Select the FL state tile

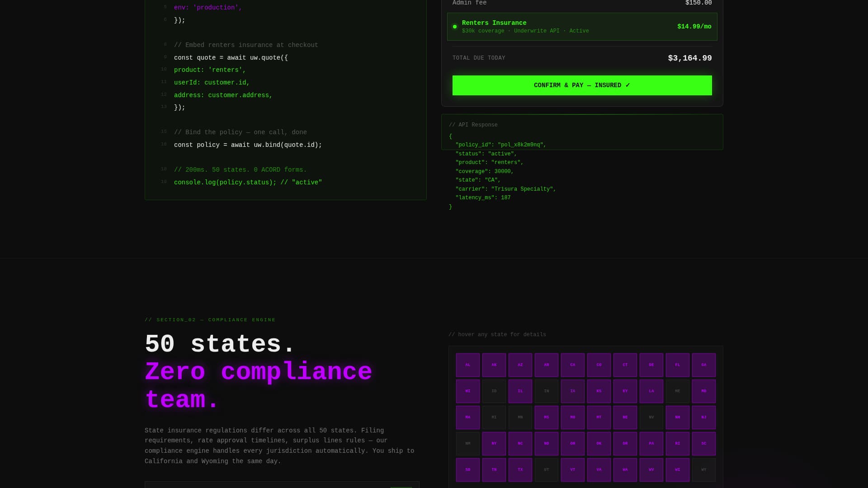pos(678,365)
